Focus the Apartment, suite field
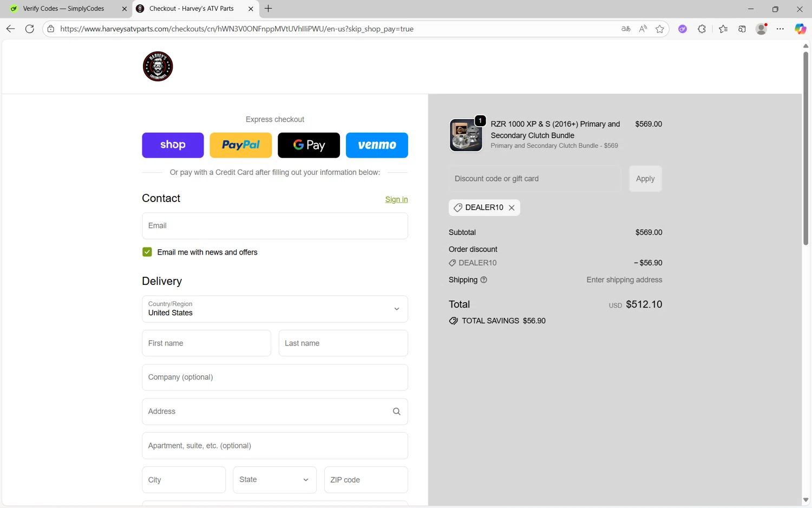The width and height of the screenshot is (812, 508). 275,446
